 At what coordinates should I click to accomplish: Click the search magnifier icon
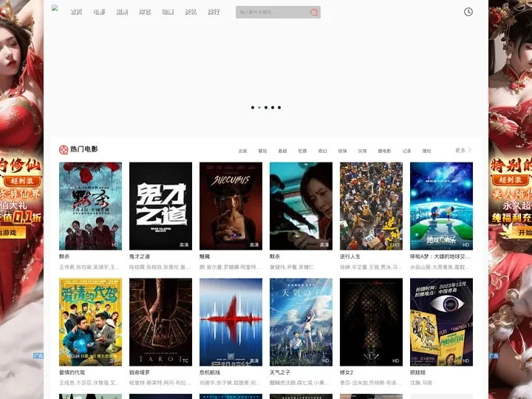point(314,13)
